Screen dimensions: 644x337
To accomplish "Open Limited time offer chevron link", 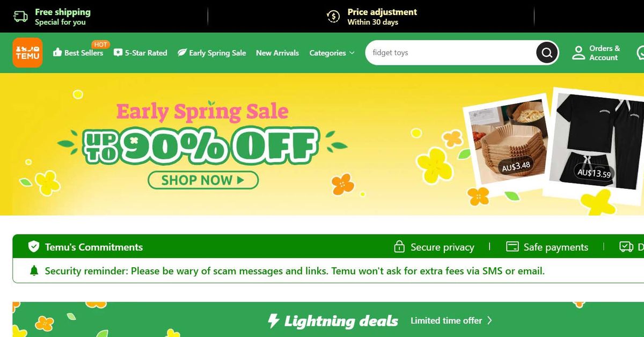I will pyautogui.click(x=451, y=320).
